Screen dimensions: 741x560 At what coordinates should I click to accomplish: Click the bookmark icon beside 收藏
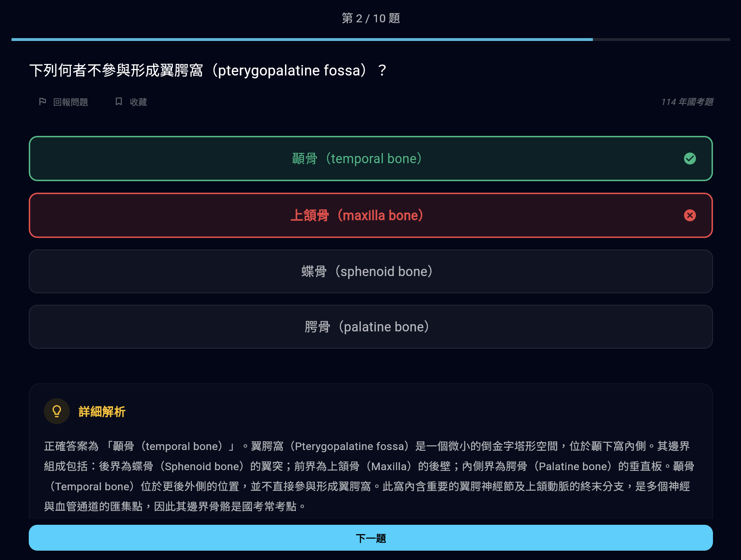[x=119, y=102]
